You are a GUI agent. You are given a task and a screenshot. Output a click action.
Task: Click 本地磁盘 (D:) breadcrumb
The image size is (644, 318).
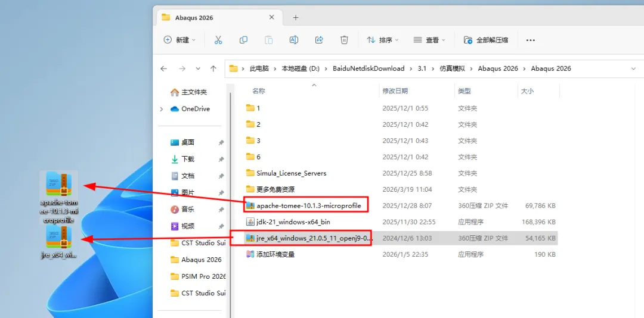click(301, 68)
